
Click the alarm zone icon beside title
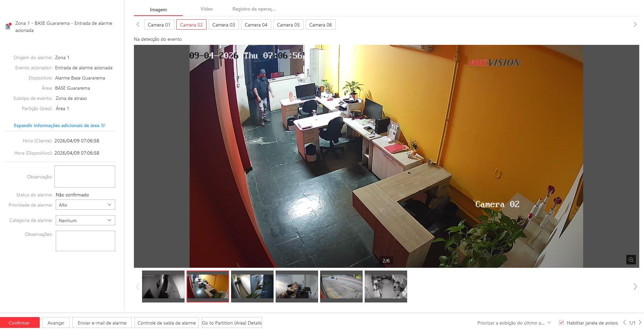point(8,26)
